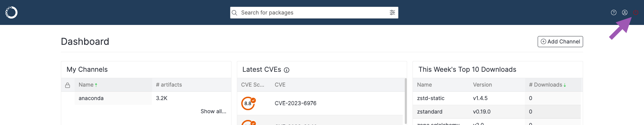Click the Anaconda logo in header
This screenshot has width=644, height=125.
pos(11,12)
